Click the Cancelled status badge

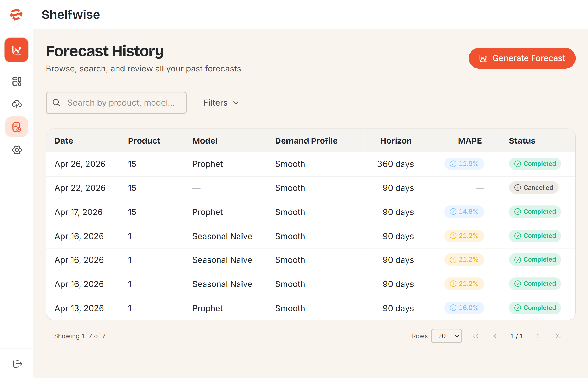[x=534, y=188]
